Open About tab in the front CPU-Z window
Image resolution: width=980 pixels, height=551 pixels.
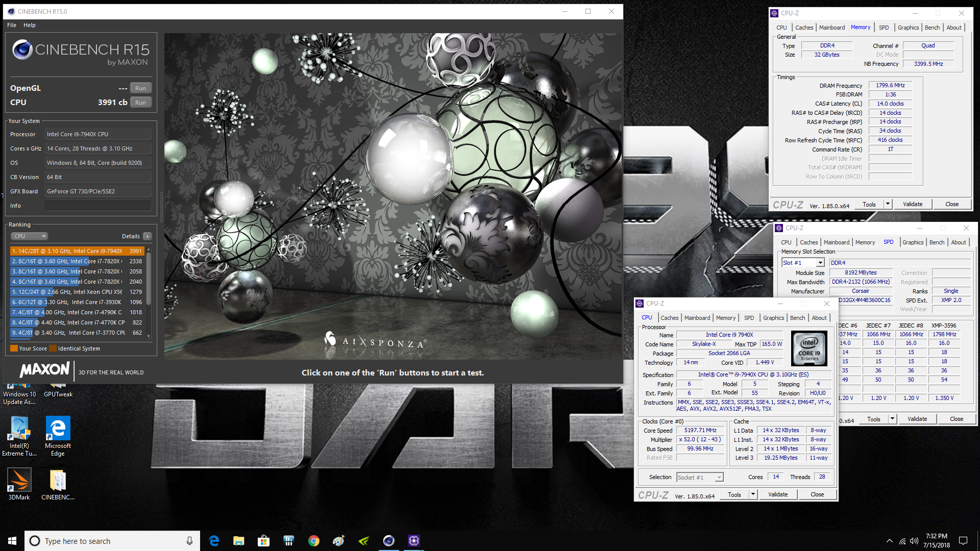[x=819, y=318]
